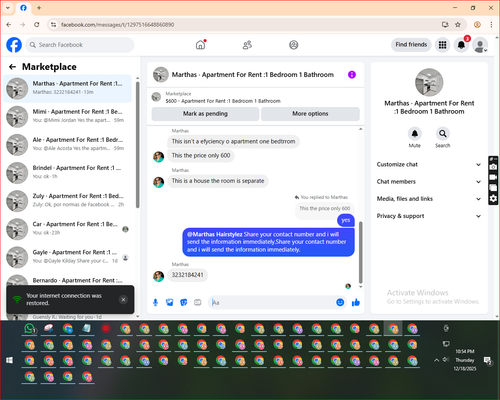Open Marketplace $600 listing header link
500x400 pixels.
click(x=223, y=101)
